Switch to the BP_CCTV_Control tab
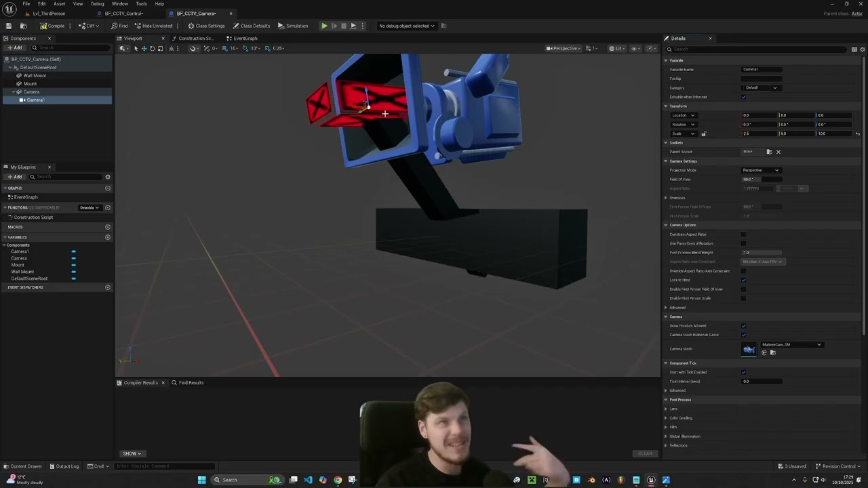Screen dimensions: 868x488 [x=123, y=14]
